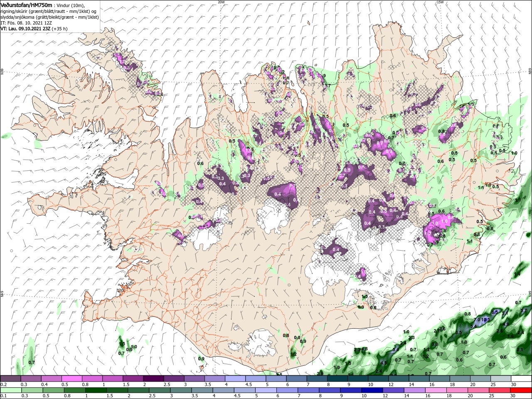Image resolution: width=532 pixels, height=399 pixels.
Task: Pick bottom-row swatch between 4 and 4.5
Action: tap(223, 390)
